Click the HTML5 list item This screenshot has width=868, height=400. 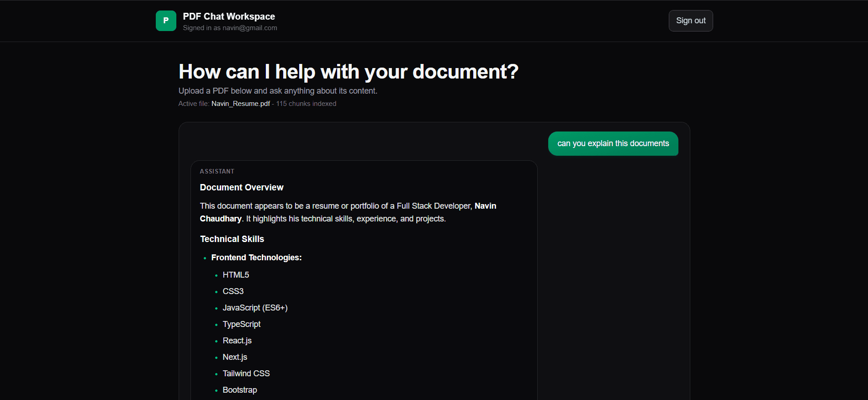[x=236, y=275]
